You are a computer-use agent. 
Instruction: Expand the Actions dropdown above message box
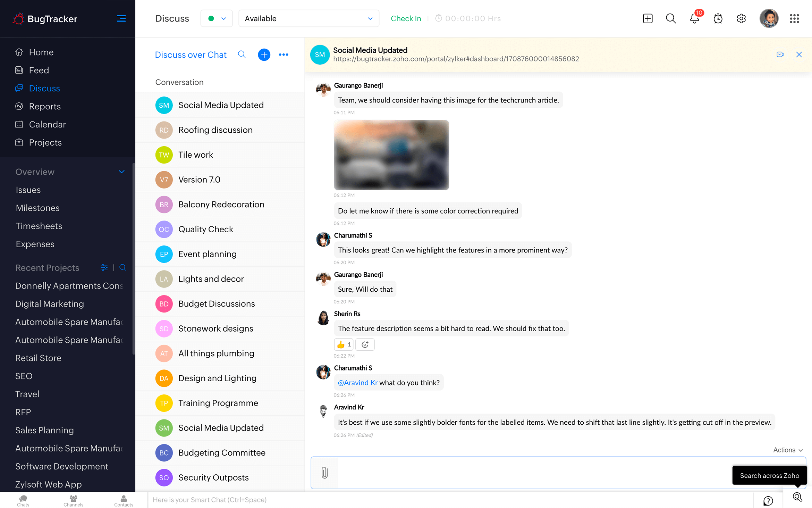(788, 450)
